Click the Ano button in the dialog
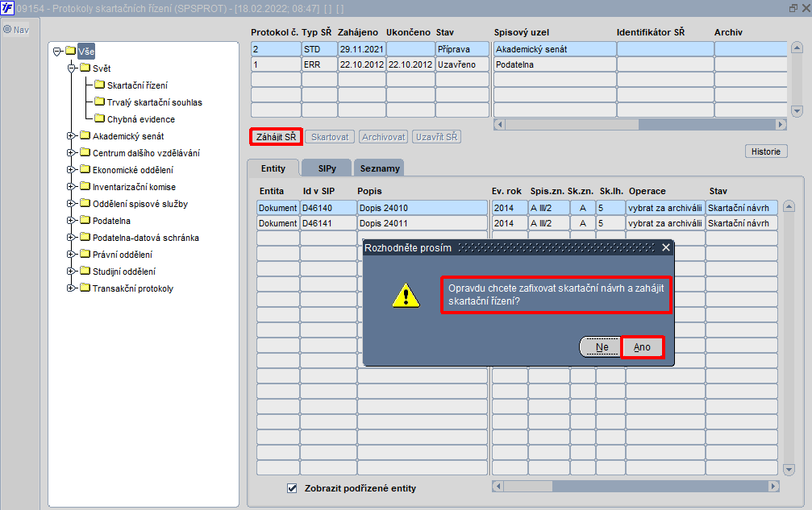Viewport: 812px width, 510px height. point(642,347)
